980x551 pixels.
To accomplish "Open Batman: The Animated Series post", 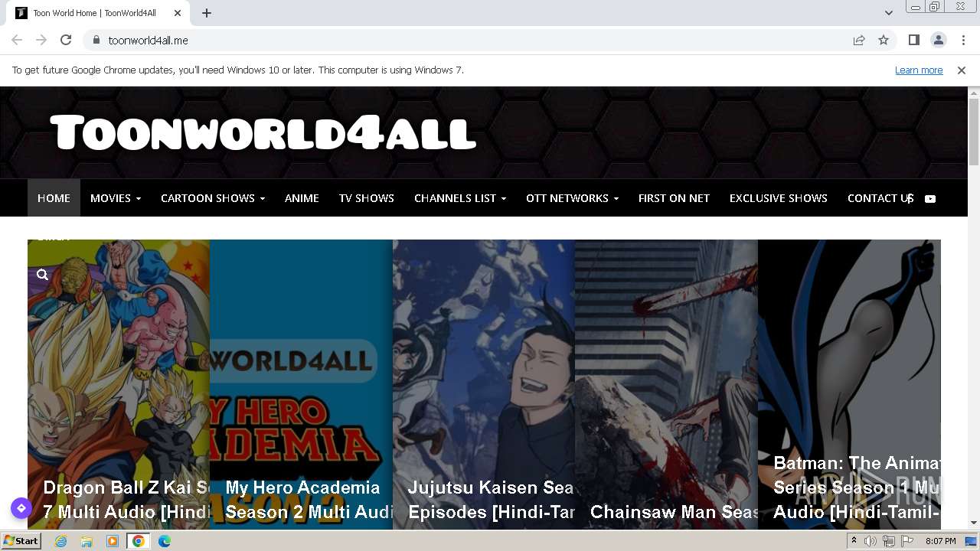I will (x=857, y=487).
